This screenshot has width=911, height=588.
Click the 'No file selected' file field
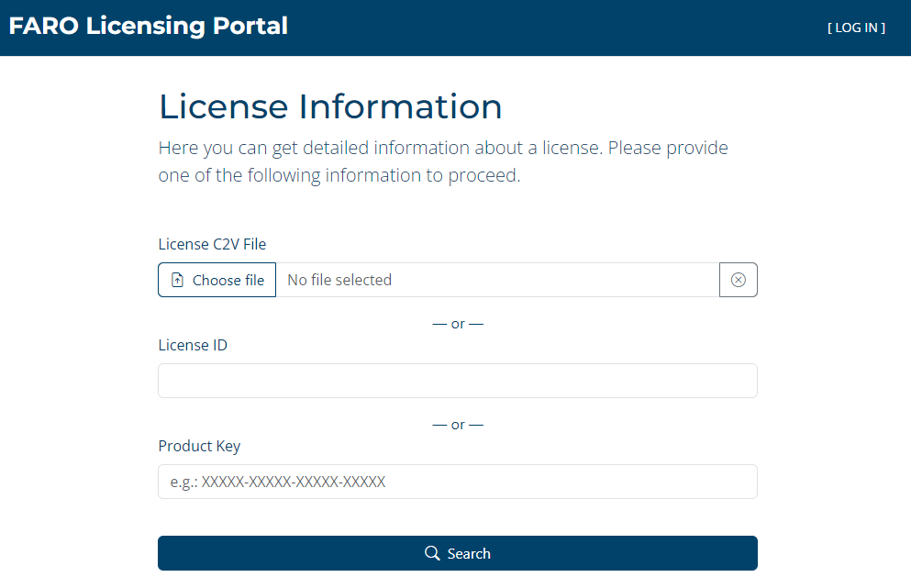pos(496,280)
